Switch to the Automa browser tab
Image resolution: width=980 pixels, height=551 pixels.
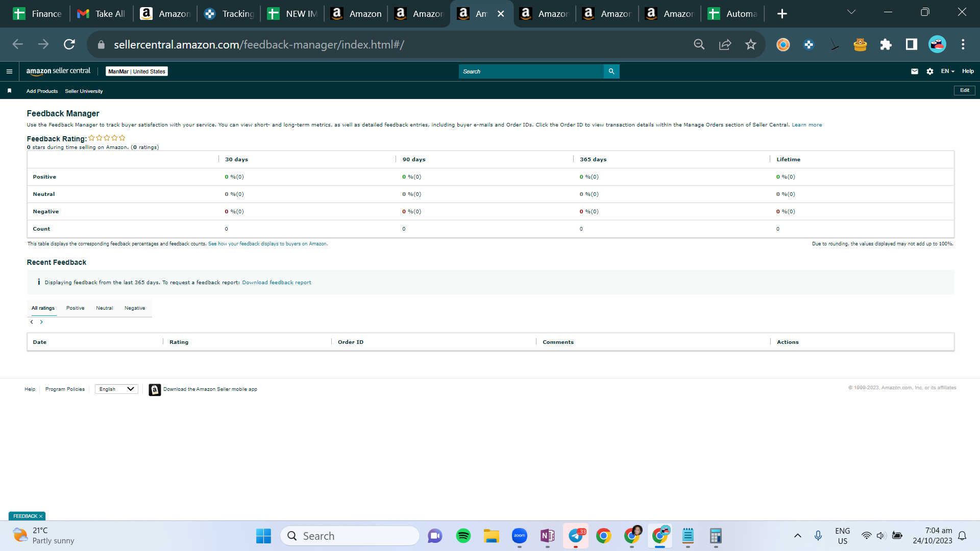coord(733,14)
